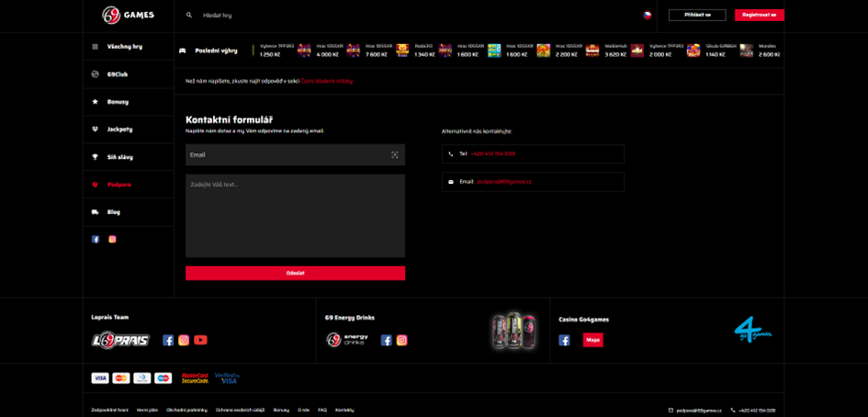Click the MasterCard SecureCode logo
This screenshot has height=417, width=868.
(196, 378)
